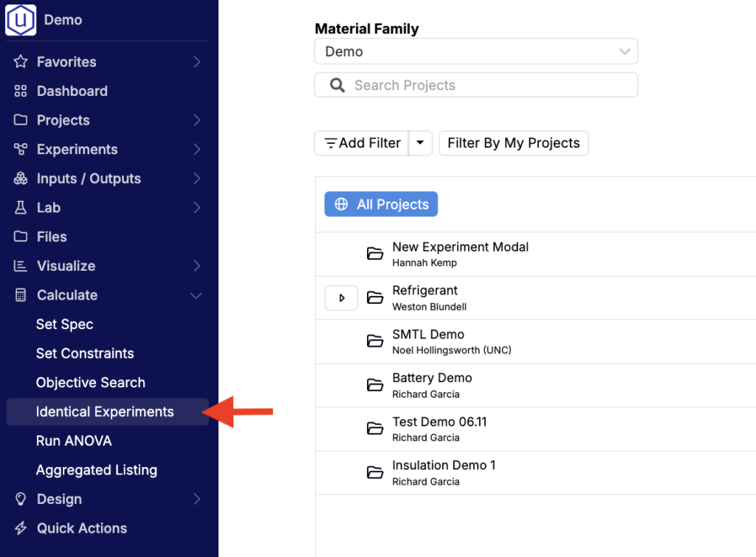The image size is (756, 557).
Task: Open the Add Filter dropdown arrow
Action: tap(420, 143)
